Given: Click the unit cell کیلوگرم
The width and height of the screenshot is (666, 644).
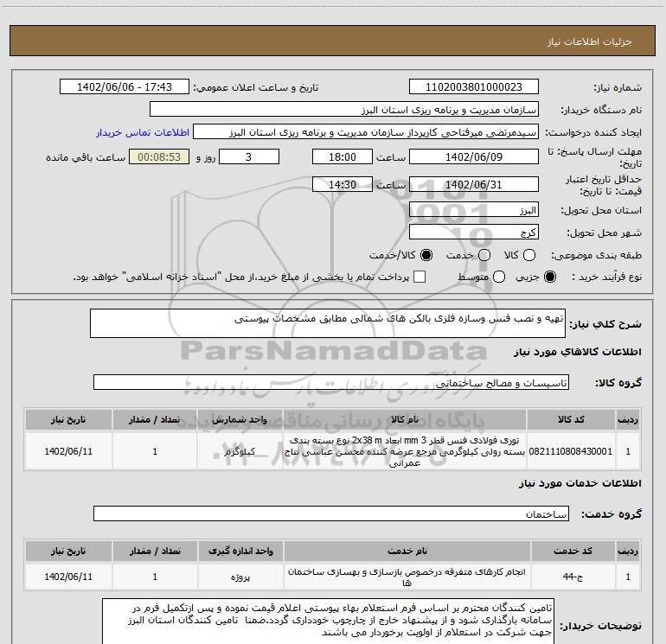Looking at the screenshot, I should (240, 451).
